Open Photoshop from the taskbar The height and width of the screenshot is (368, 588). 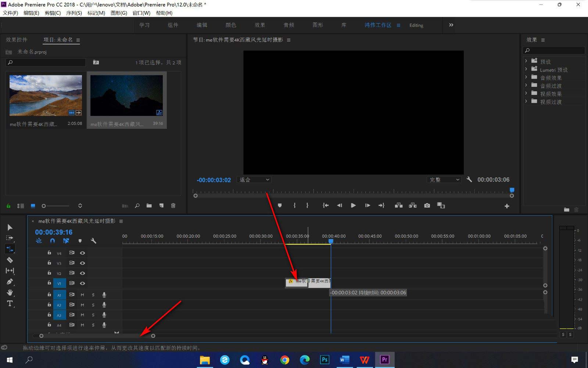[325, 360]
